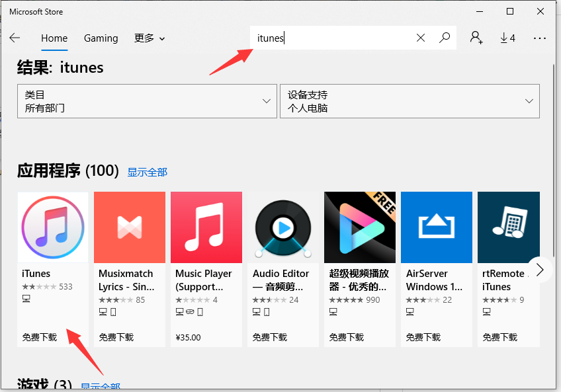Screen dimensions: 561x392
Task: View downloads with the download arrow icon
Action: pyautogui.click(x=507, y=38)
